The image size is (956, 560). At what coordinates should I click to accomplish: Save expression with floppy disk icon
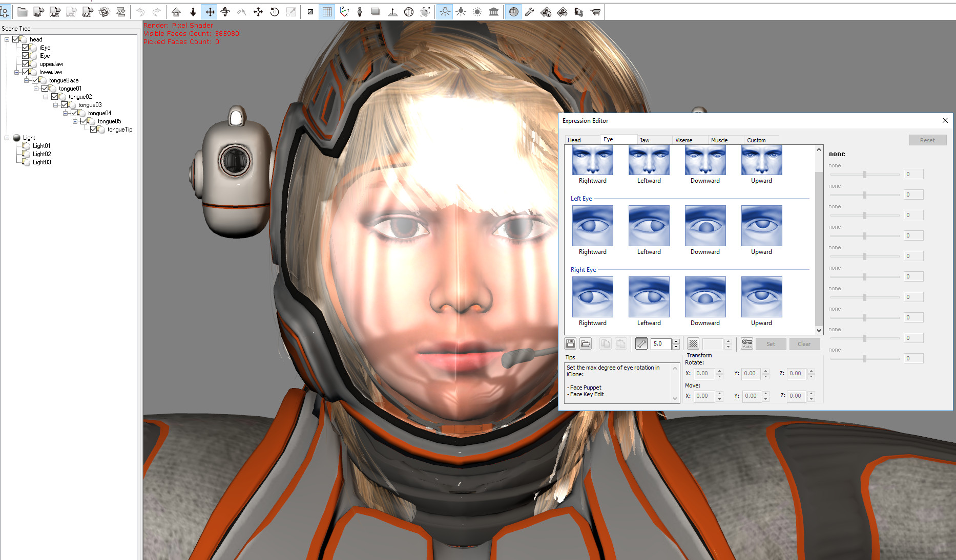(x=570, y=343)
